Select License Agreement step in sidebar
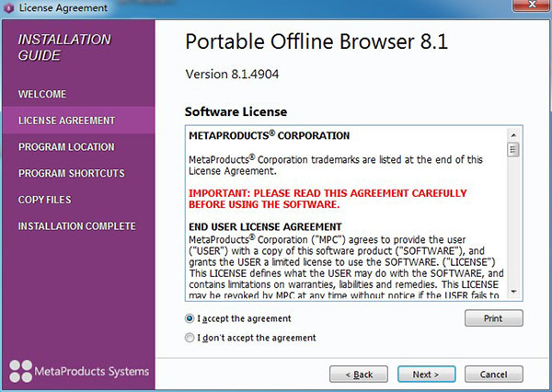 pos(66,121)
